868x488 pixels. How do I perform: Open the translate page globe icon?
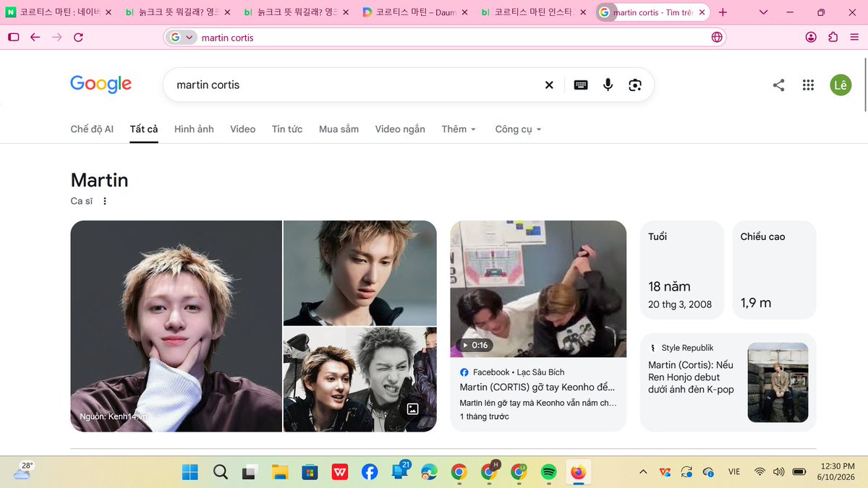pos(717,38)
